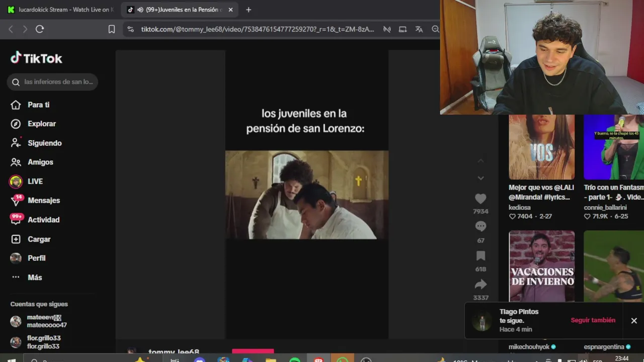Screen dimensions: 644x362
Task: Share the video with arrow icon
Action: point(480,284)
